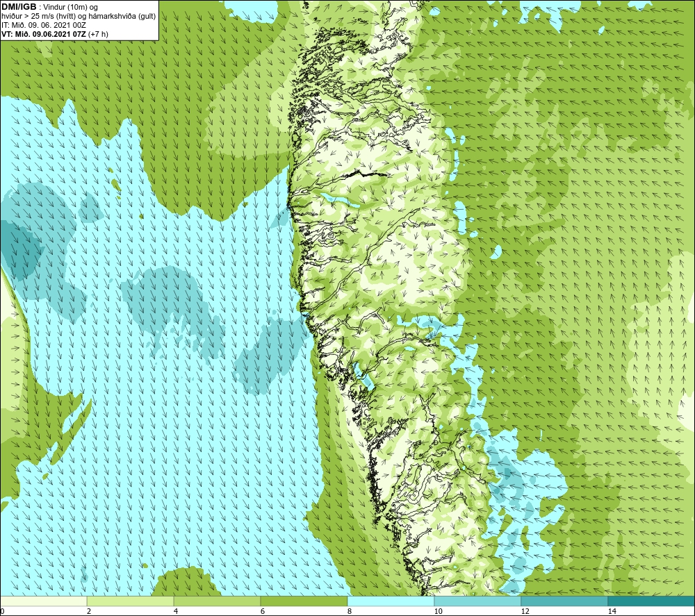Click the 10–12 m/s pale teal legend swatch
Viewport: 695px width, 616px height.
coord(478,601)
